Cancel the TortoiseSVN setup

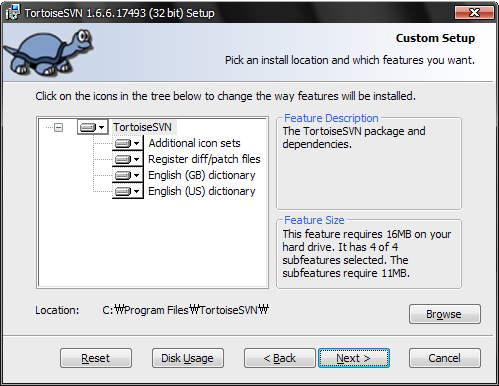point(445,358)
